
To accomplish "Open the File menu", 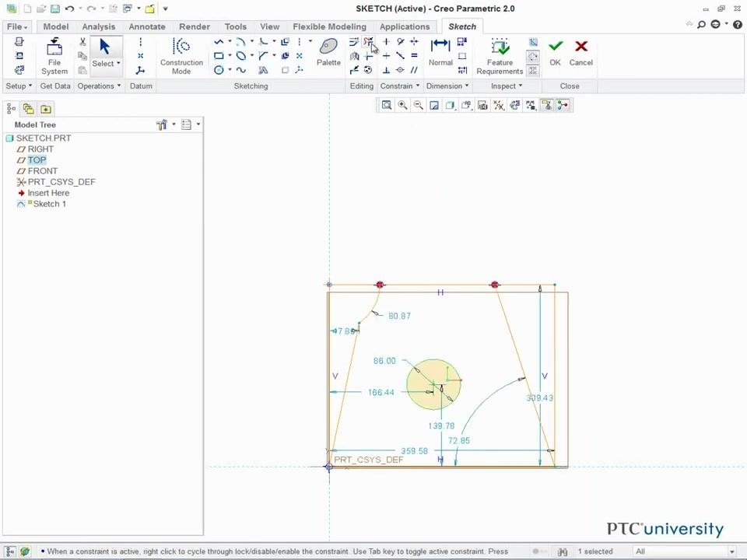I will [x=16, y=26].
